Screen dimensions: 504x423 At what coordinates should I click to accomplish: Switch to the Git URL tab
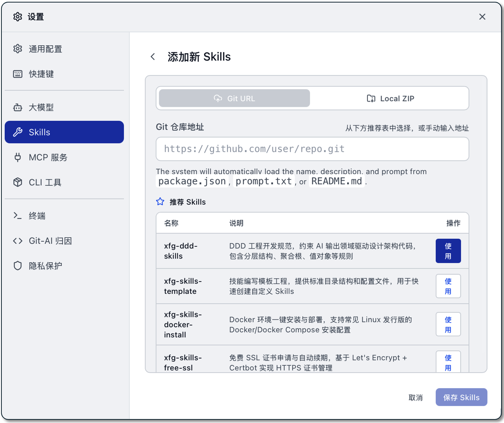click(234, 98)
